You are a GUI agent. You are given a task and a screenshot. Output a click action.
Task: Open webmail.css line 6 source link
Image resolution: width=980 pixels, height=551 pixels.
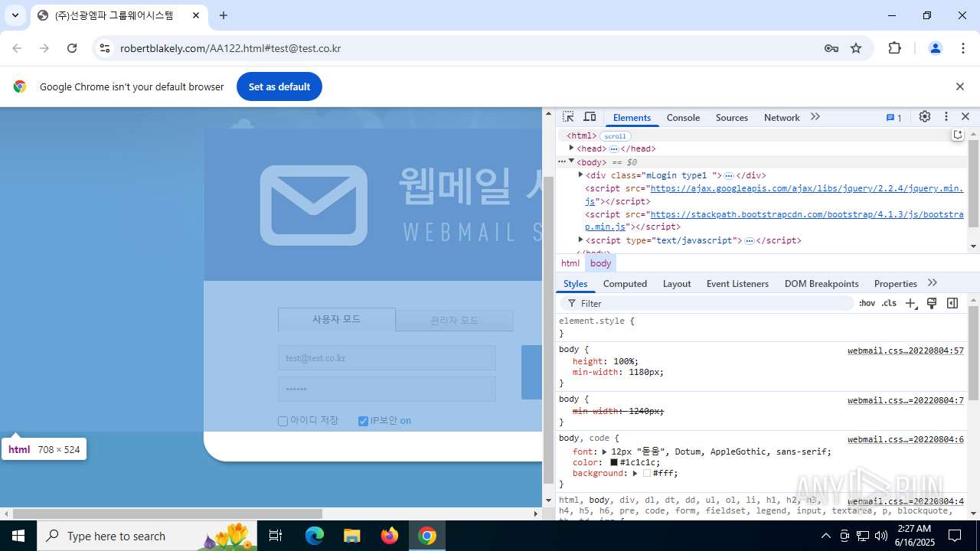[x=905, y=439]
